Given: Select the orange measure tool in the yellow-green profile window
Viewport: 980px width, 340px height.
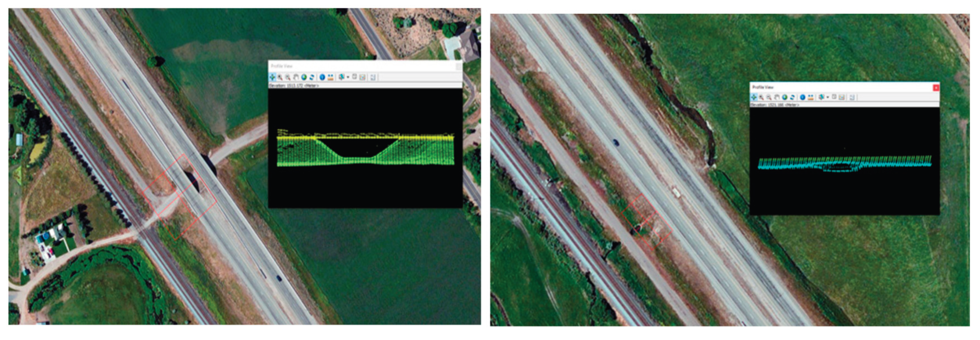Looking at the screenshot, I should pos(331,77).
